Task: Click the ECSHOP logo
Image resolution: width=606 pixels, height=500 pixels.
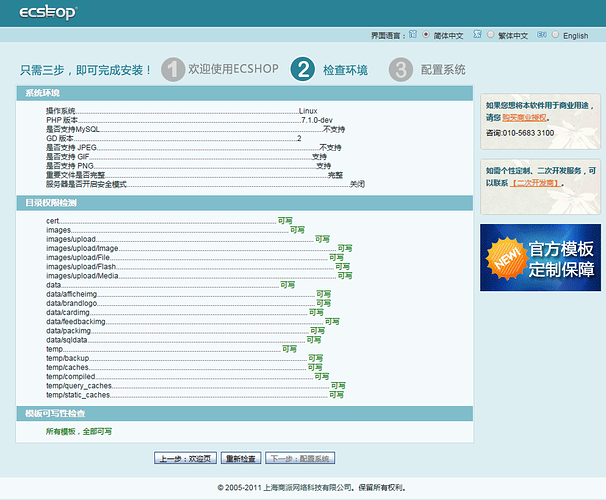Action: [48, 12]
